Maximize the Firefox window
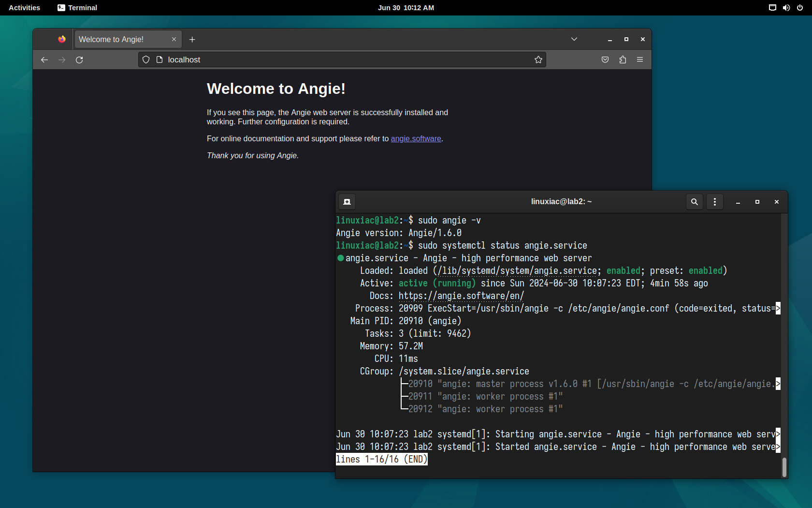 (x=626, y=39)
